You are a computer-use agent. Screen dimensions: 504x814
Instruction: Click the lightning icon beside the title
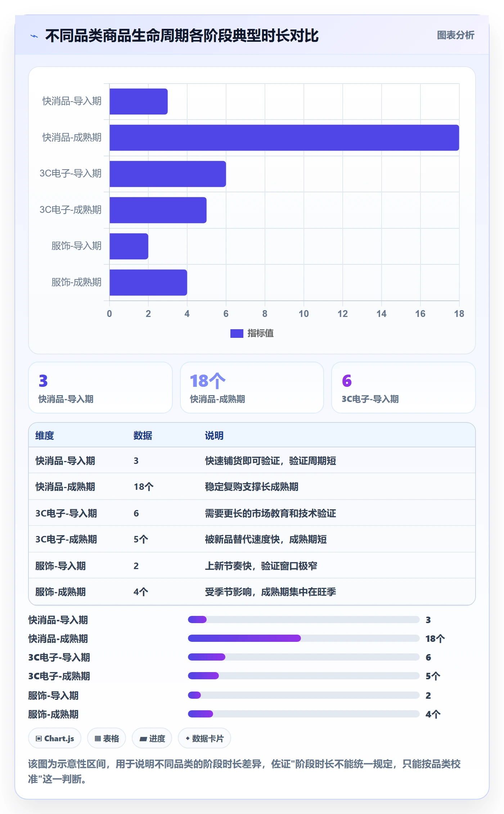point(34,36)
